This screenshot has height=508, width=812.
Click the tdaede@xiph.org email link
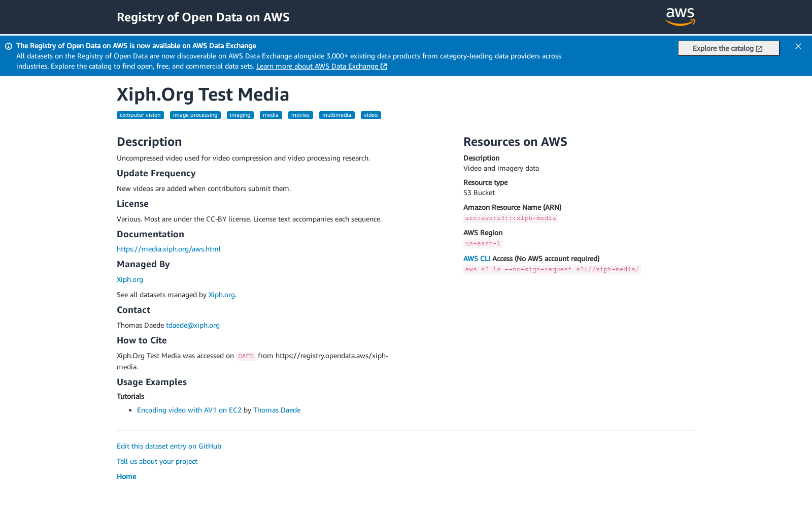coord(193,325)
